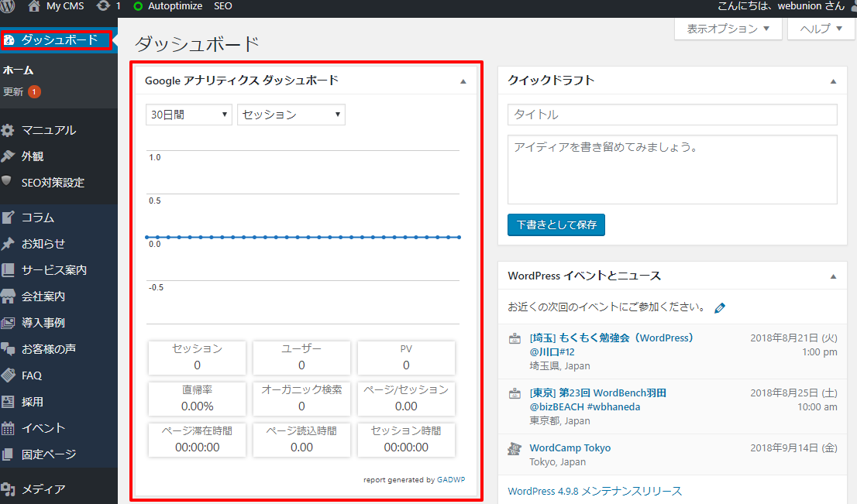Collapse the クイックドラフト widget
Image resolution: width=857 pixels, height=504 pixels.
(833, 81)
